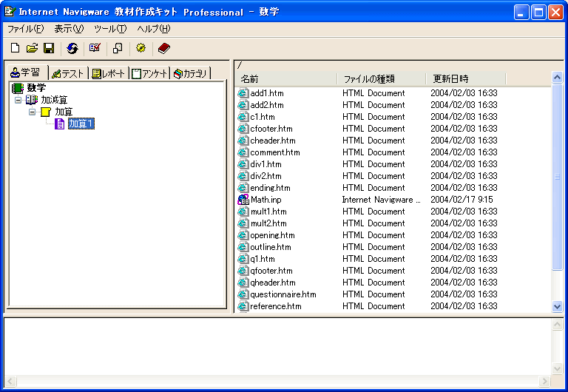Click the Open folder toolbar icon
The image size is (568, 392).
point(32,48)
